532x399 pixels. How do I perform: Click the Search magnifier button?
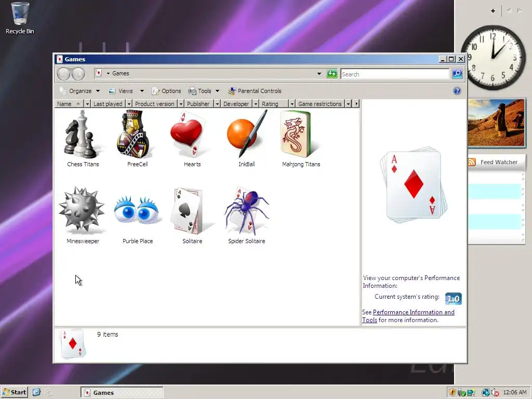tap(457, 74)
